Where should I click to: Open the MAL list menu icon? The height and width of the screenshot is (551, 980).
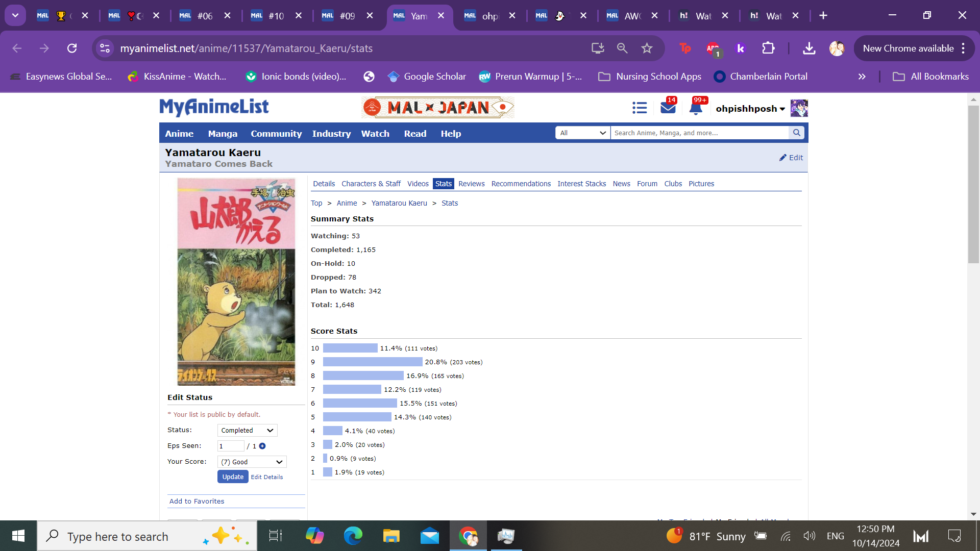[639, 108]
